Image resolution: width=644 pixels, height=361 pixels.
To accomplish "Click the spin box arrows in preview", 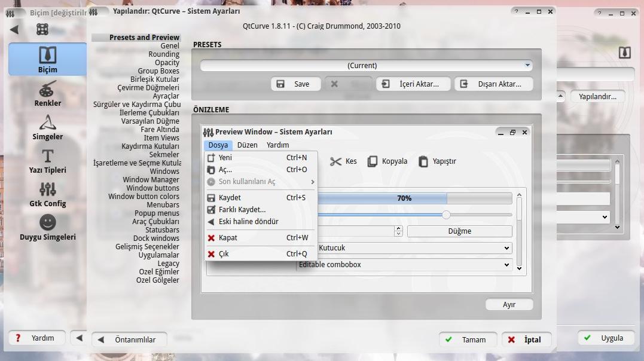I will tap(398, 231).
